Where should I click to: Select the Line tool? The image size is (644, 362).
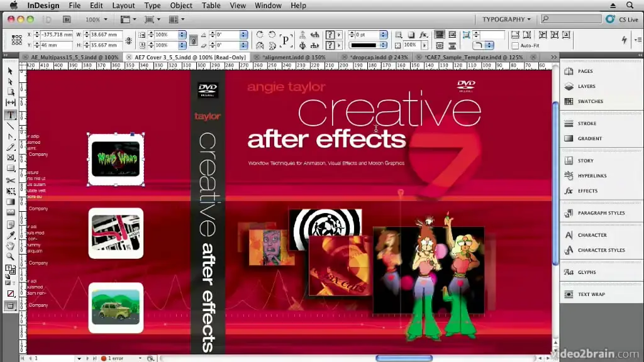(x=10, y=126)
